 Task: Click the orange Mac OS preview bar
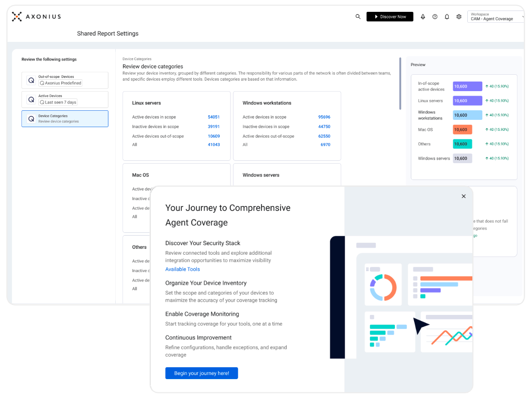point(462,129)
